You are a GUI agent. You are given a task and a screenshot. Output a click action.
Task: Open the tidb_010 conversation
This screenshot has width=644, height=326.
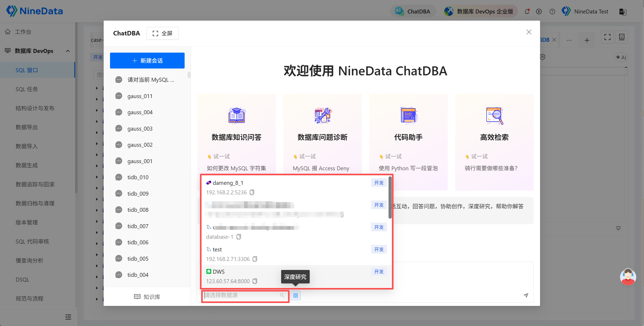(x=147, y=177)
